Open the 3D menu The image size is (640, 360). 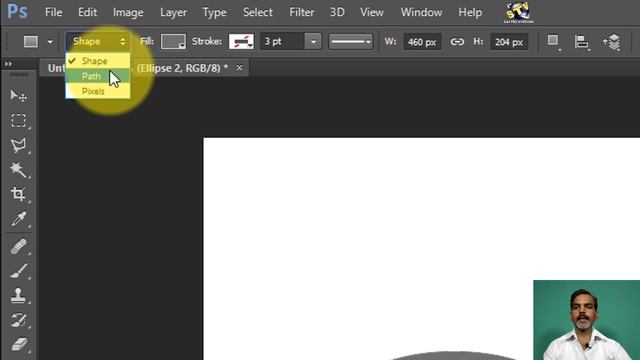point(337,12)
